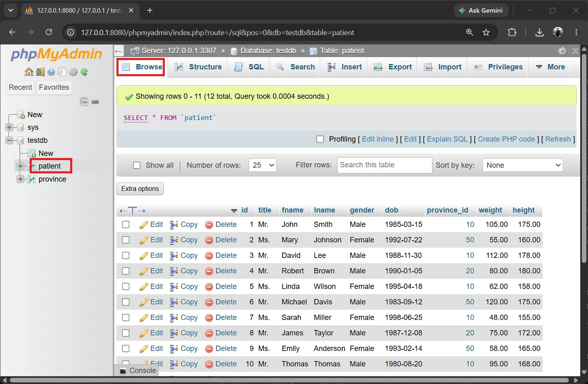Screen dimensions: 588x384
Task: Click the Create PHP code link
Action: [506, 139]
